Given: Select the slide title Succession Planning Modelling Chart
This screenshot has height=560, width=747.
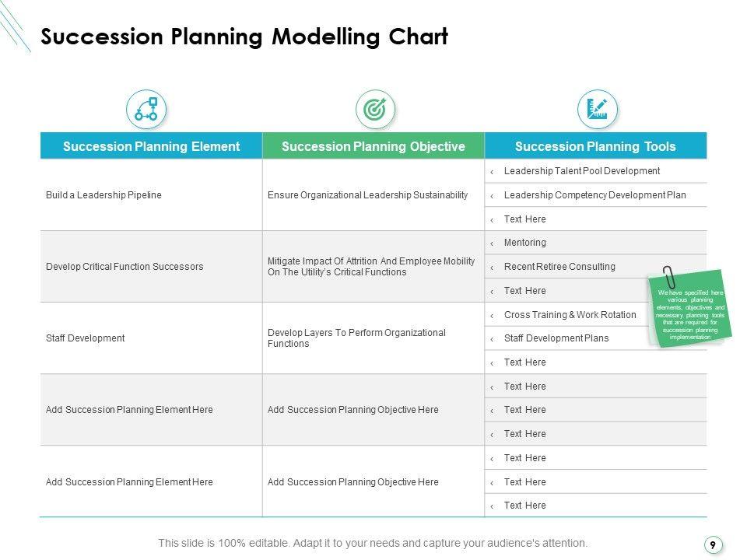Looking at the screenshot, I should pyautogui.click(x=244, y=37).
